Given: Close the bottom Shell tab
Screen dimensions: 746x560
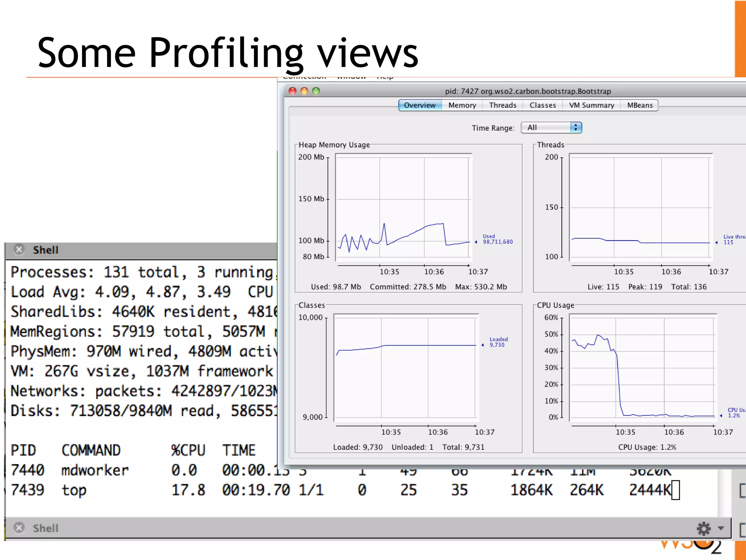Looking at the screenshot, I should tap(19, 528).
